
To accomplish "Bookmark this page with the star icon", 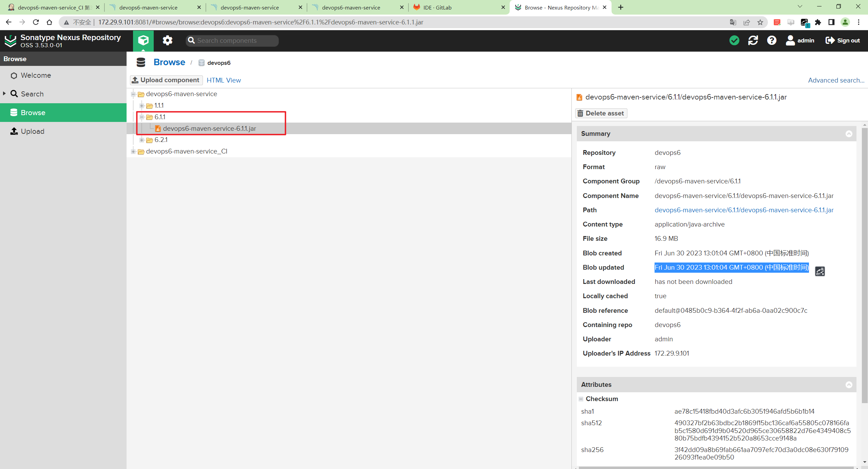I will (x=760, y=22).
